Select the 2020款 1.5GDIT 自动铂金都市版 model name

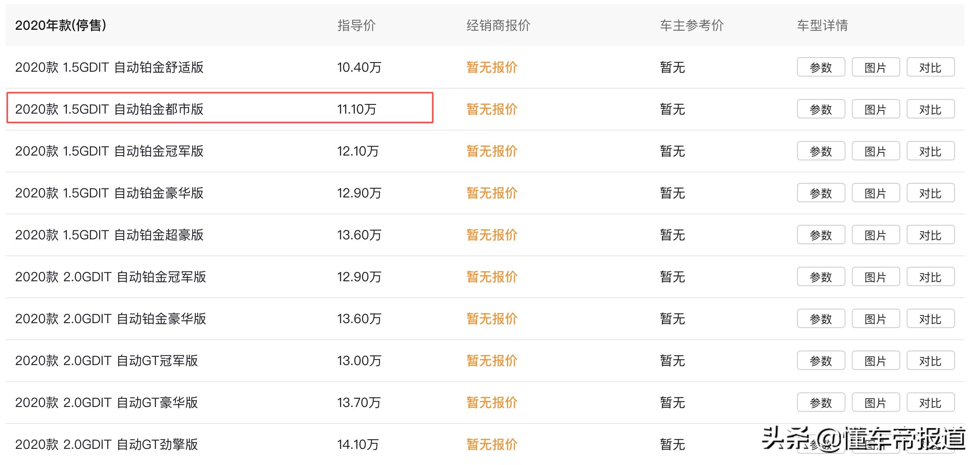coord(109,109)
